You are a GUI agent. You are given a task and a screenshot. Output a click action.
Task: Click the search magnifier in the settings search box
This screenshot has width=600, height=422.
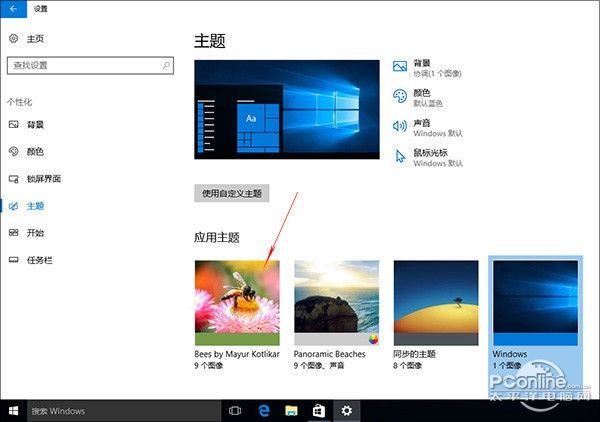click(x=166, y=65)
